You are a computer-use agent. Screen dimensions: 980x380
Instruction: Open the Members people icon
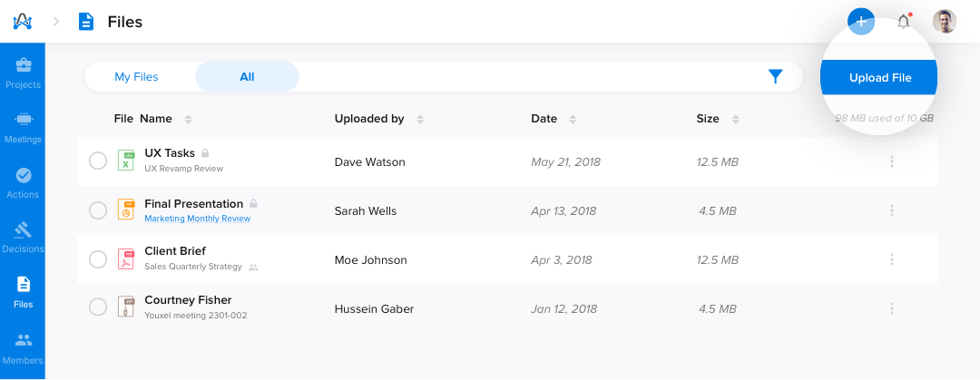click(23, 340)
